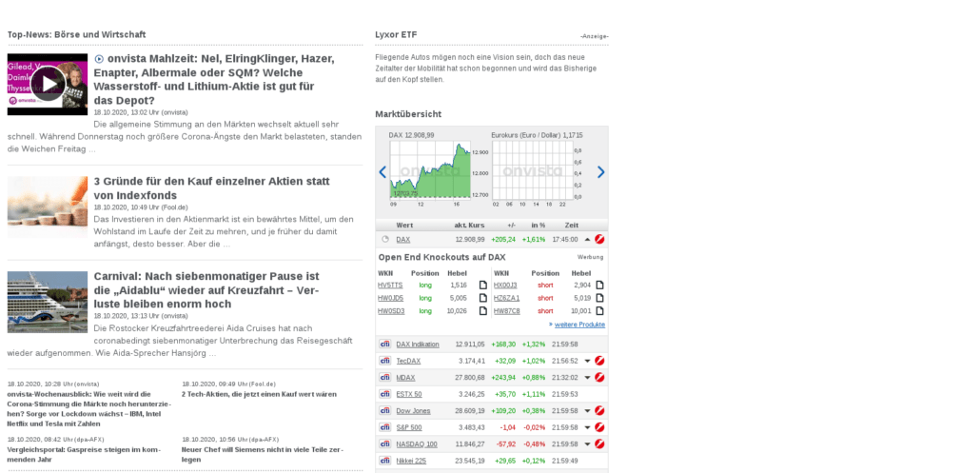
Task: Click citi icon beside Nikkei 225
Action: 385,461
